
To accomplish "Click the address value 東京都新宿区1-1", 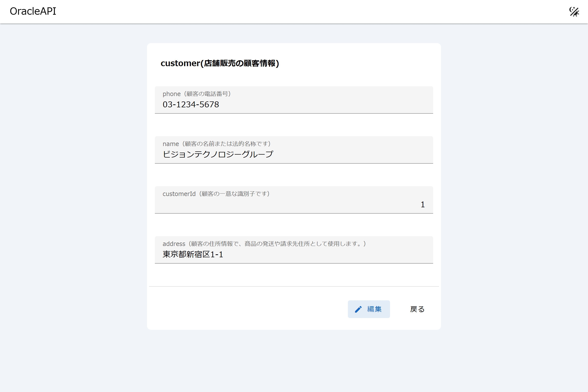I will pos(193,255).
